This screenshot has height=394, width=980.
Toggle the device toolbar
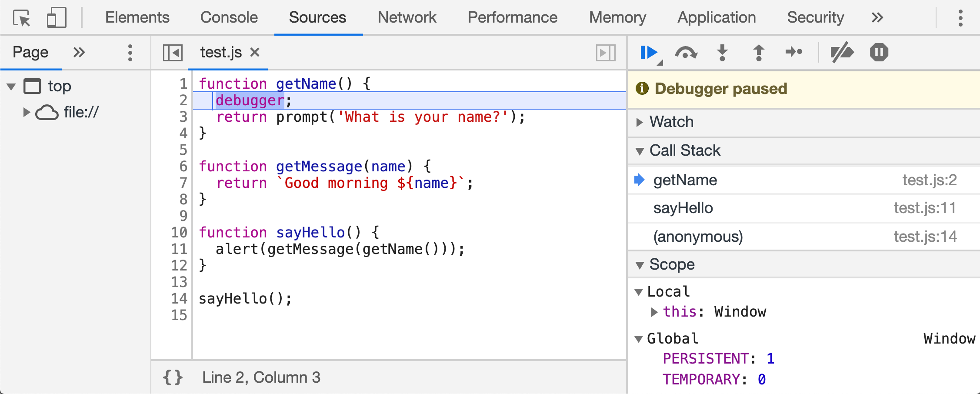(x=57, y=18)
